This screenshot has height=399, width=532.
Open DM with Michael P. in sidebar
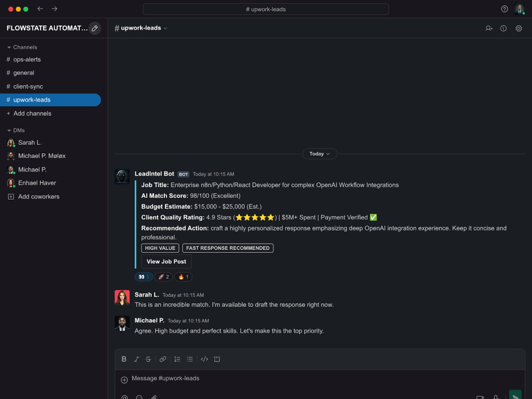point(51,170)
